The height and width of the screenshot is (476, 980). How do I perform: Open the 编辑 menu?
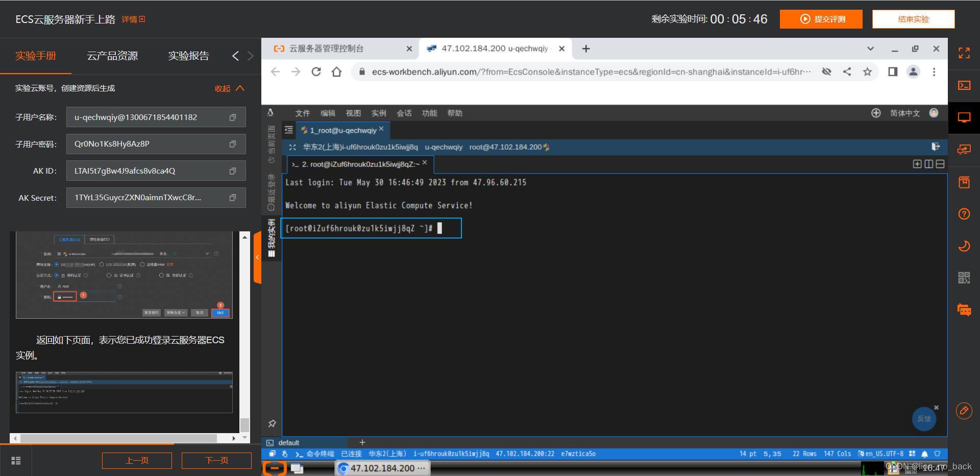tap(328, 113)
